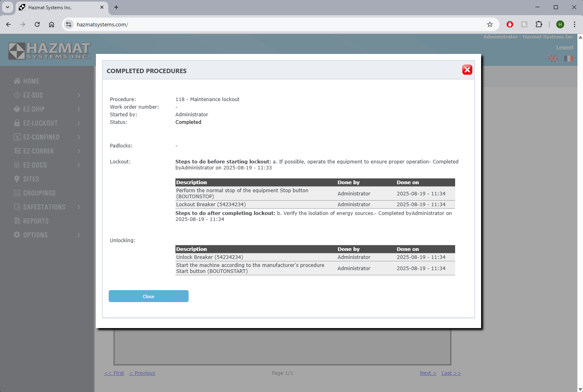Go to the Next page link
This screenshot has width=583, height=392.
tap(428, 373)
